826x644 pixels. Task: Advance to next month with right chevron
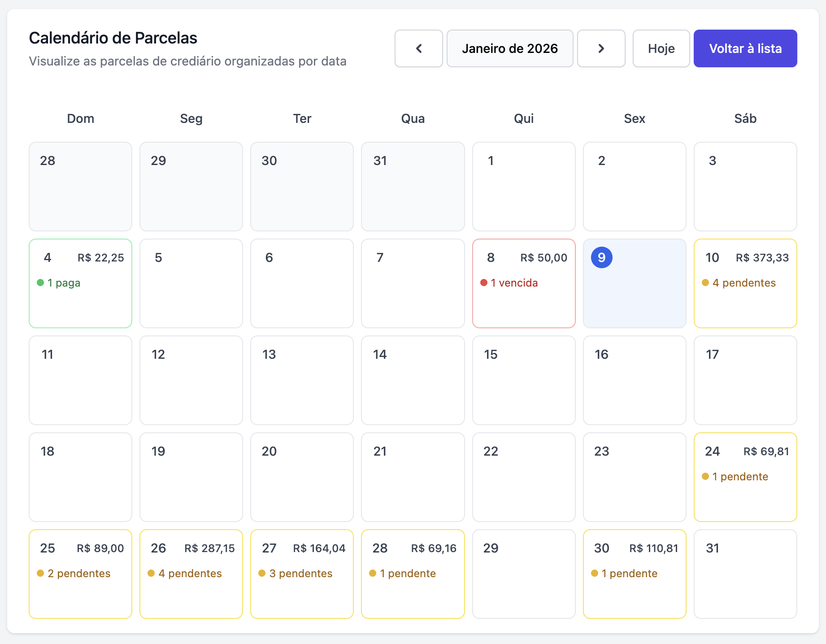coord(601,48)
